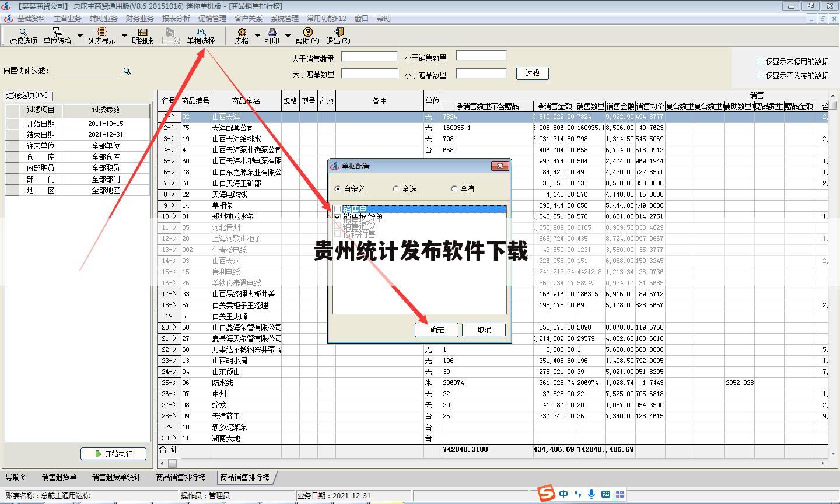This screenshot has height=504, width=840.
Task: Switch to the 销售退货单 bottom tab
Action: point(59,477)
